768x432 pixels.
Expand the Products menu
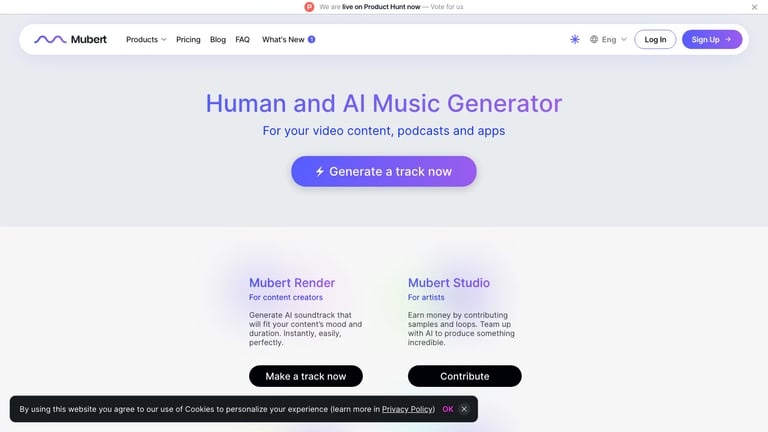click(146, 39)
